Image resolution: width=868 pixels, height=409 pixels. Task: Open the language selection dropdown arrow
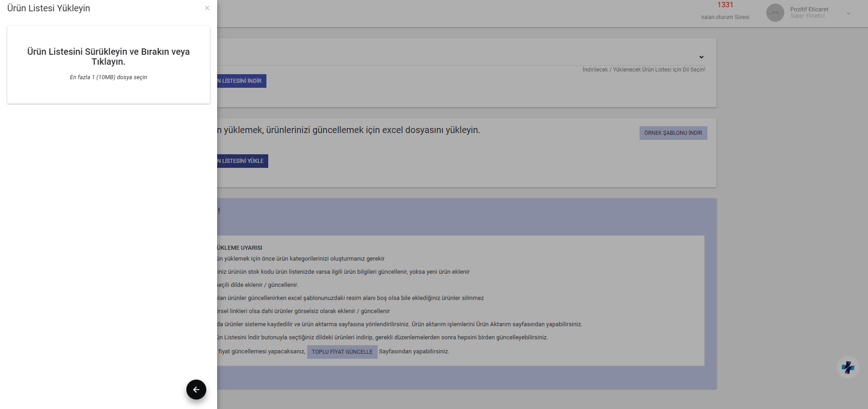click(x=701, y=57)
